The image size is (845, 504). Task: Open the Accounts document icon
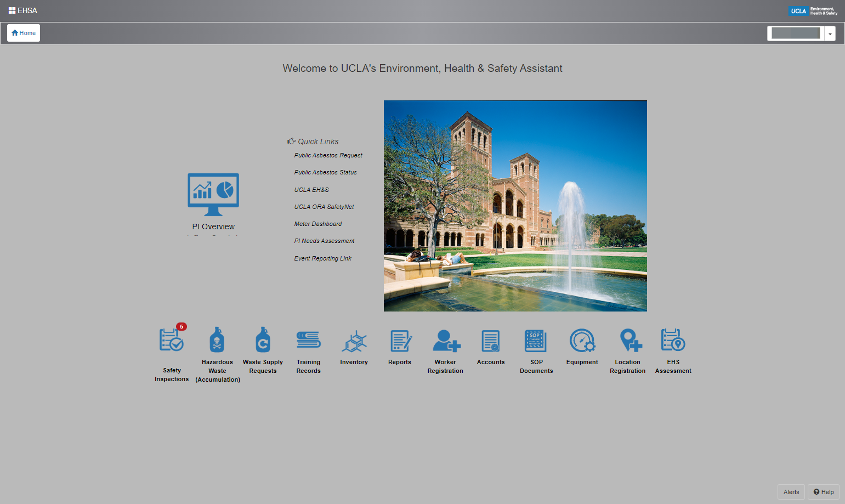click(x=491, y=341)
